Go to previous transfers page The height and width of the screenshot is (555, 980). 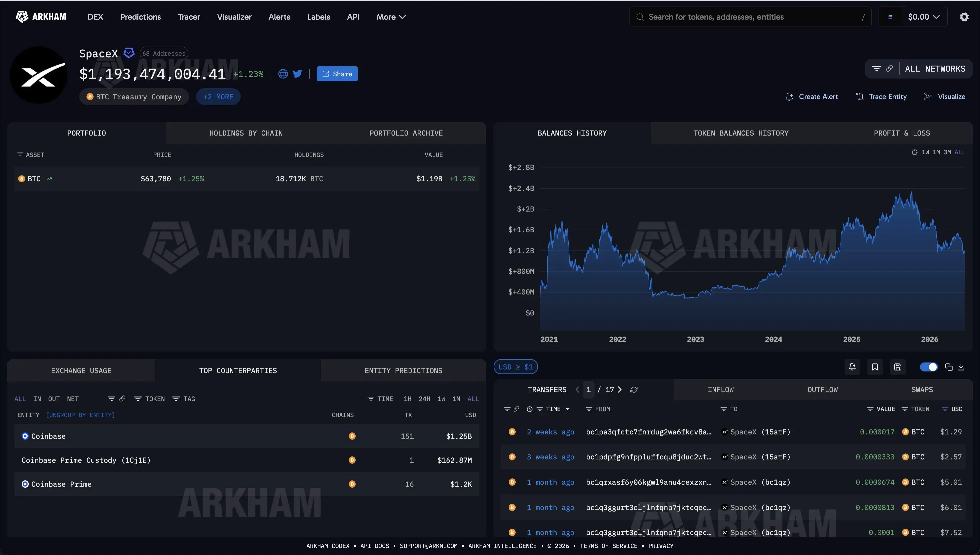tap(577, 389)
